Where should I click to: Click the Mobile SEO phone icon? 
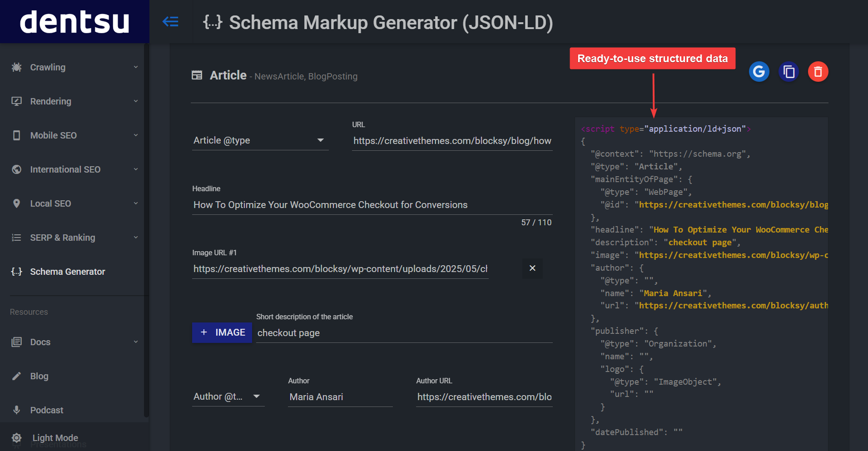[17, 135]
